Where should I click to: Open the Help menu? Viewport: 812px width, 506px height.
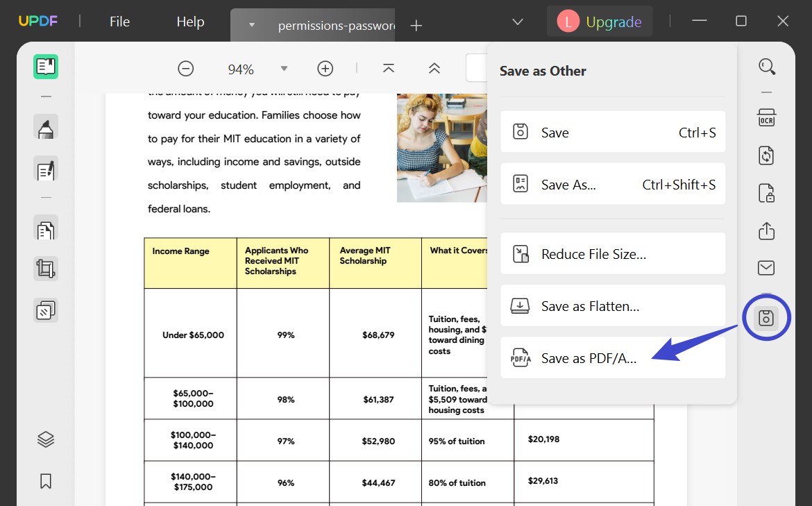click(189, 22)
